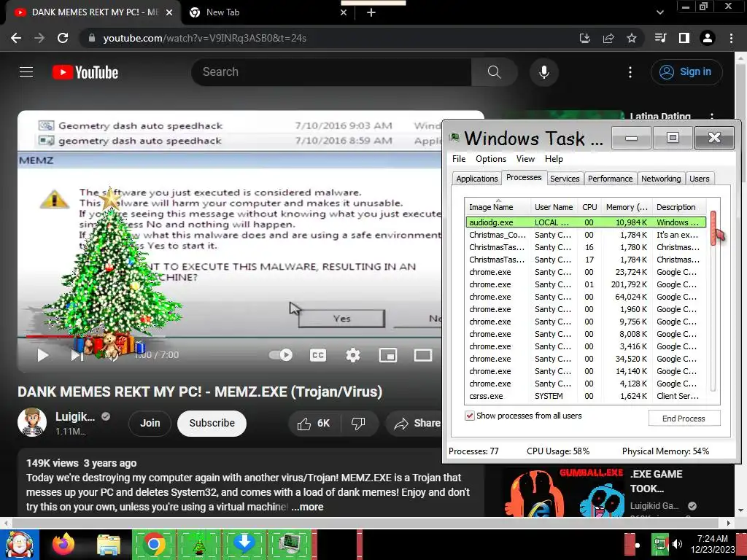The height and width of the screenshot is (560, 747).
Task: Toggle closed captions CC button
Action: tap(318, 355)
